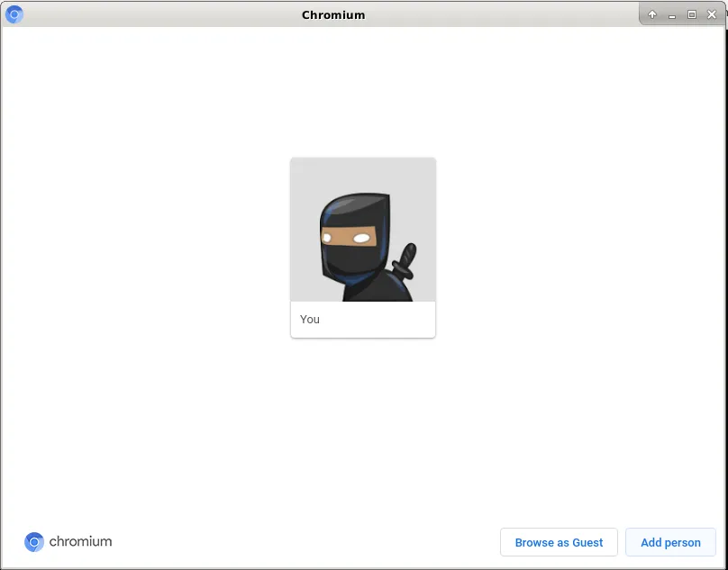Click Browse as Guest button
The height and width of the screenshot is (570, 728).
click(559, 542)
